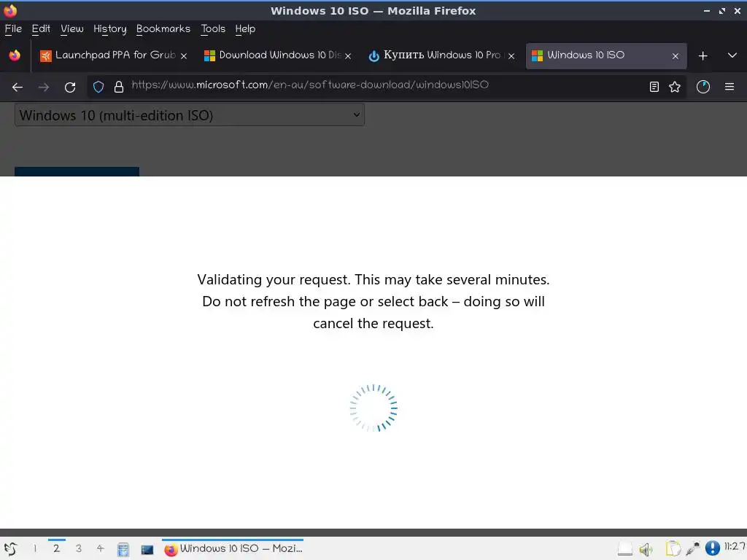Image resolution: width=747 pixels, height=560 pixels.
Task: Switch to virtual desktop 4
Action: click(101, 548)
